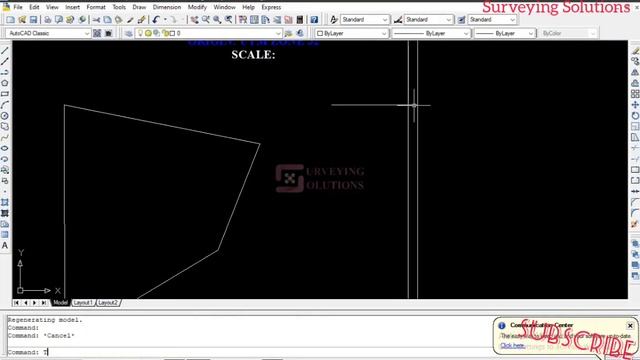The width and height of the screenshot is (640, 360).
Task: Select the Array tool
Action: click(635, 94)
